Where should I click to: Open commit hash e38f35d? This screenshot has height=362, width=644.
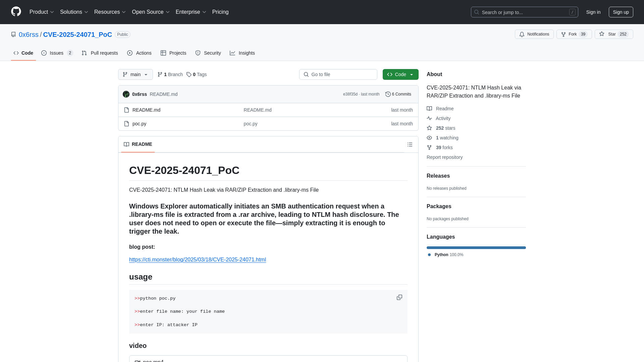350,94
